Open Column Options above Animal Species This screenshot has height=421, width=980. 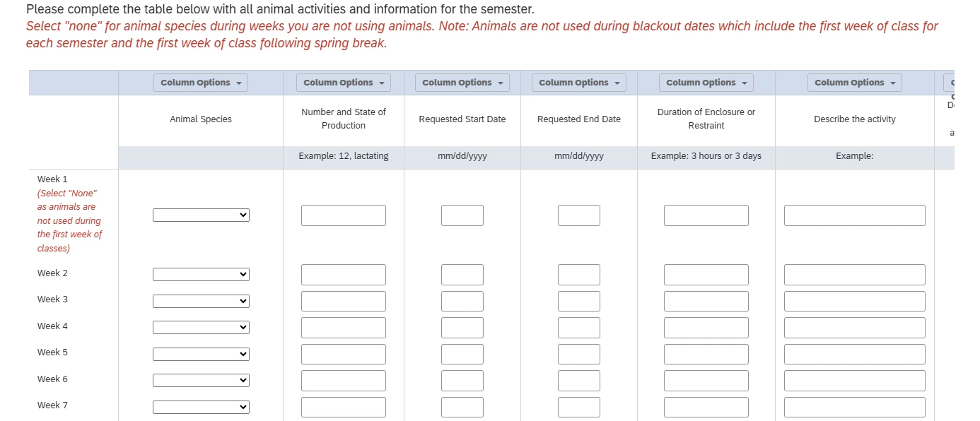[x=201, y=83]
